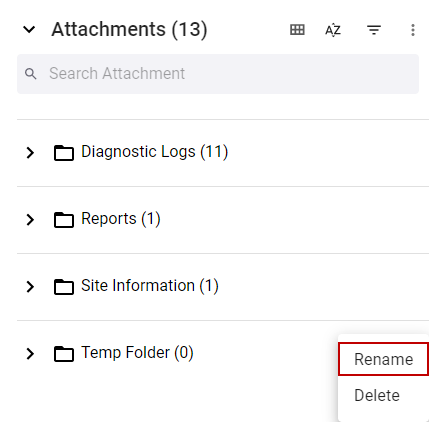The height and width of the screenshot is (422, 429).
Task: Expand the Temp Folder chevron
Action: click(x=30, y=353)
